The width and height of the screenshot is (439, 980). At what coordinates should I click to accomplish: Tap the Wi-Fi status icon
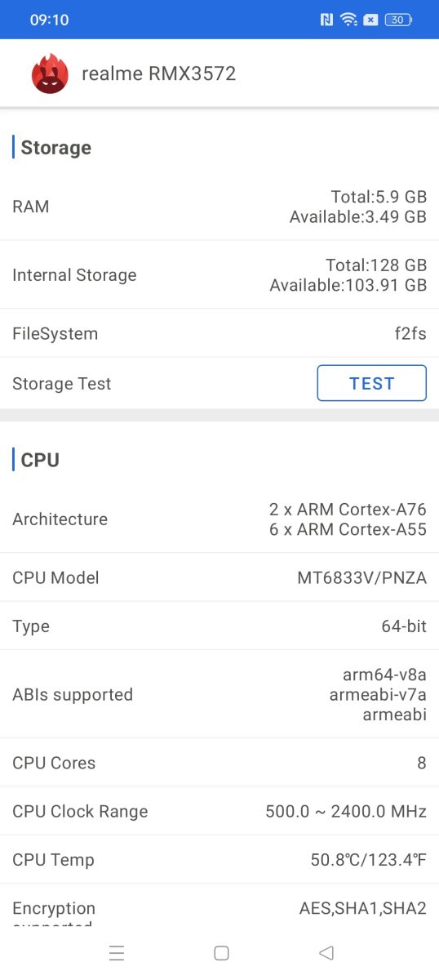click(348, 20)
